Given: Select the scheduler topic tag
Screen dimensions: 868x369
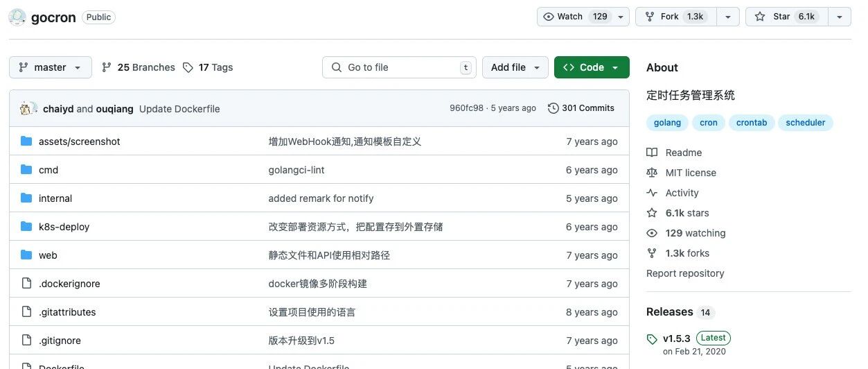Looking at the screenshot, I should point(806,123).
